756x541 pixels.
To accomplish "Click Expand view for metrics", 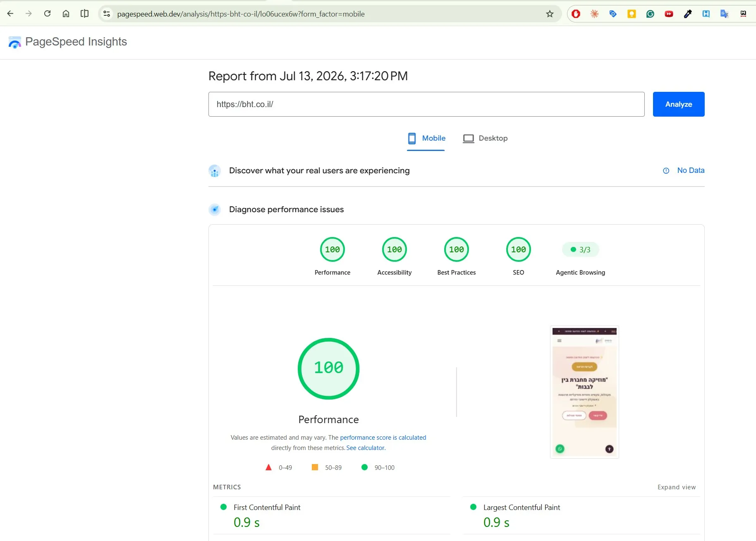I will 677,487.
